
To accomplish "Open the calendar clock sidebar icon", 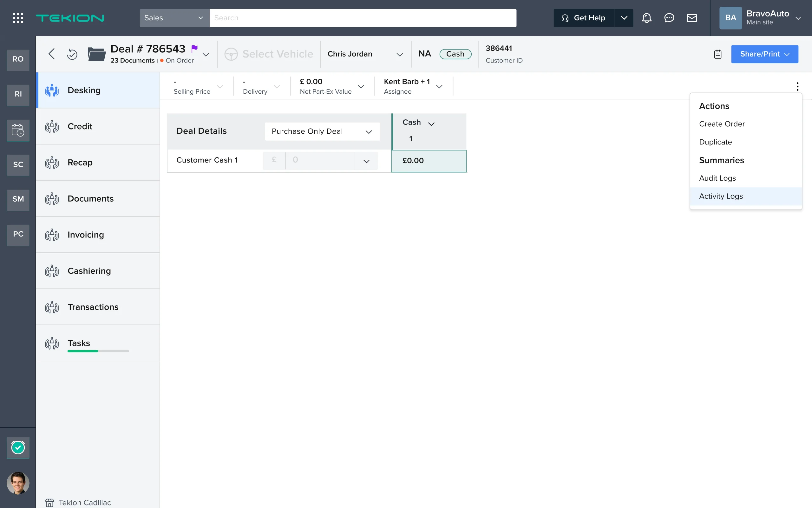I will (18, 130).
